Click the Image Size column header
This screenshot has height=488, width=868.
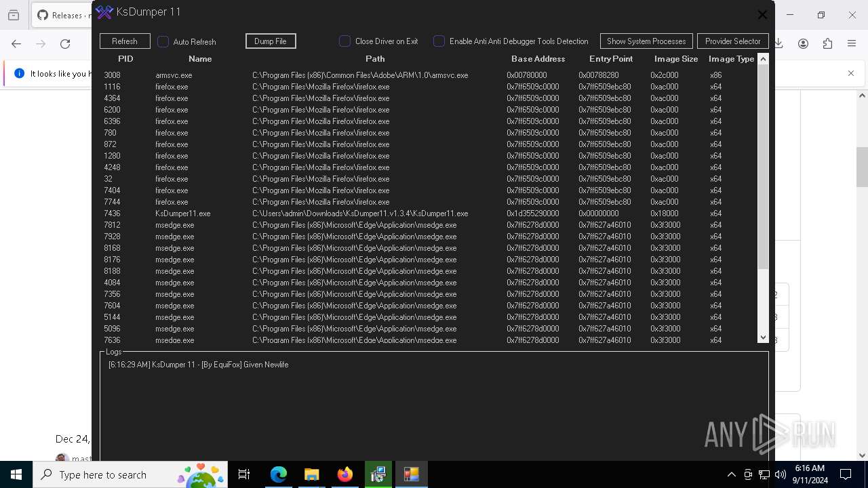pos(676,59)
